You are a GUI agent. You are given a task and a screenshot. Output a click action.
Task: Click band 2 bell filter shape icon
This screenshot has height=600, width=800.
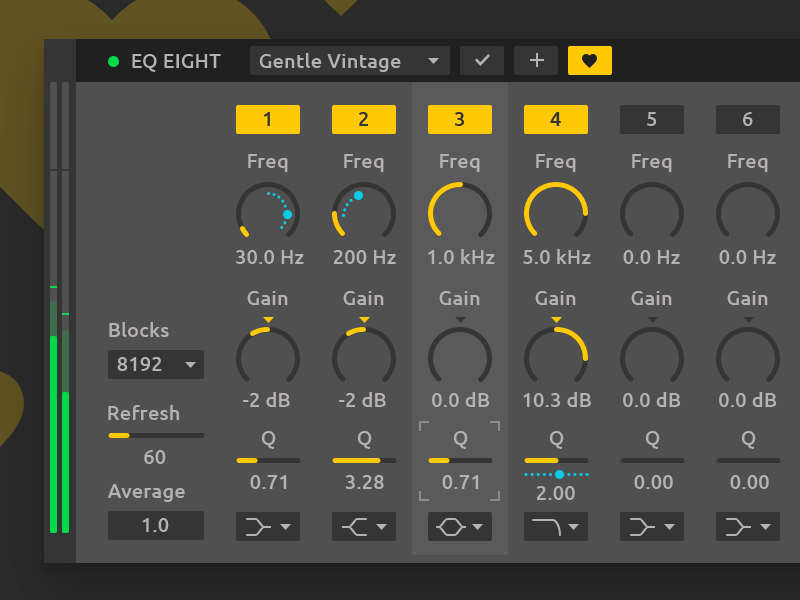[x=364, y=526]
